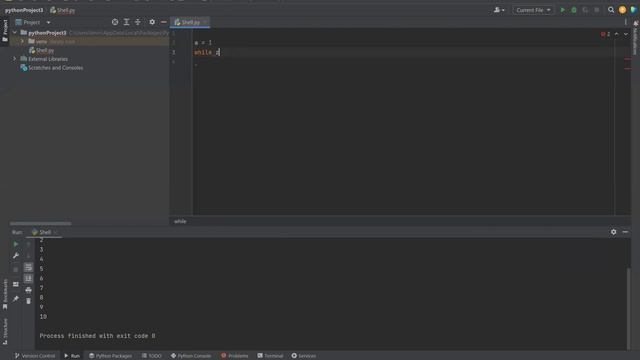Click the Stop icon in top toolbar
Image resolution: width=640 pixels, height=360 pixels.
(597, 10)
